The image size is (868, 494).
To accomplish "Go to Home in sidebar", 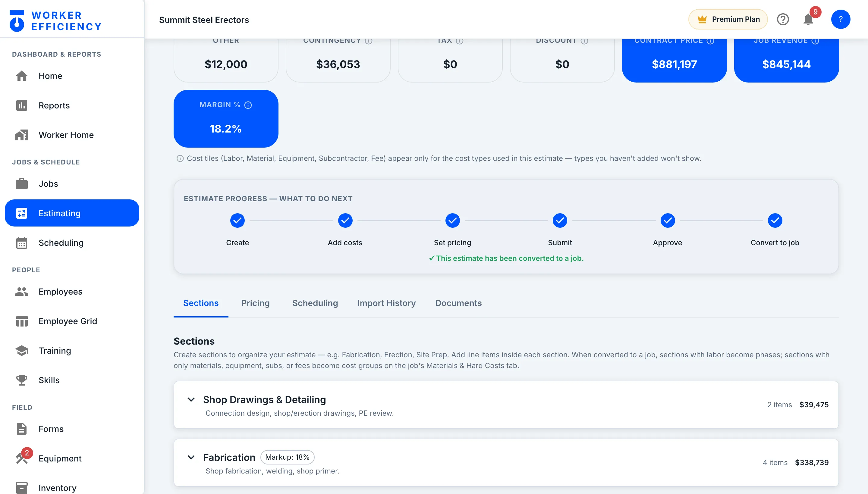I will click(72, 76).
